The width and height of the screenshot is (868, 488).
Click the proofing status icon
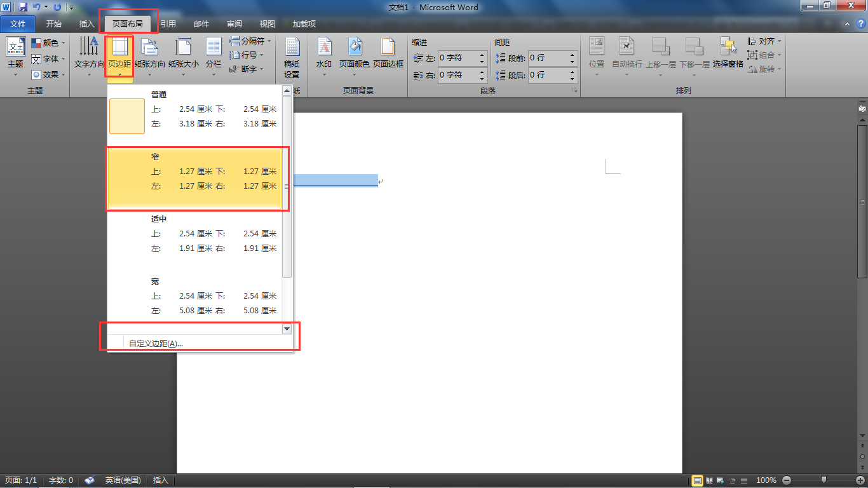[90, 480]
